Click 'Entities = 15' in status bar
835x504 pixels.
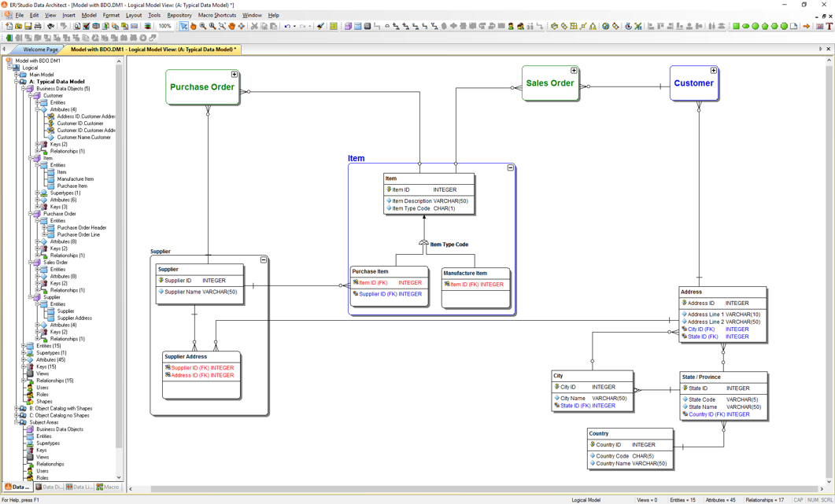(x=682, y=500)
